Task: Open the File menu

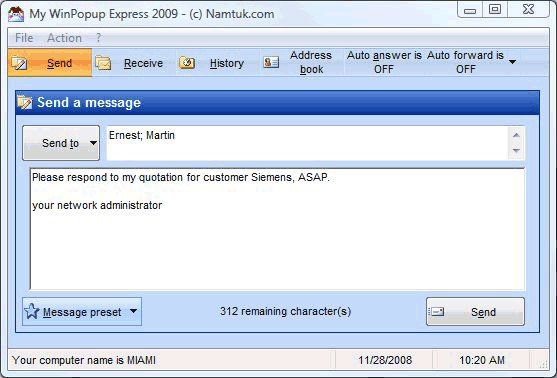Action: pyautogui.click(x=24, y=38)
